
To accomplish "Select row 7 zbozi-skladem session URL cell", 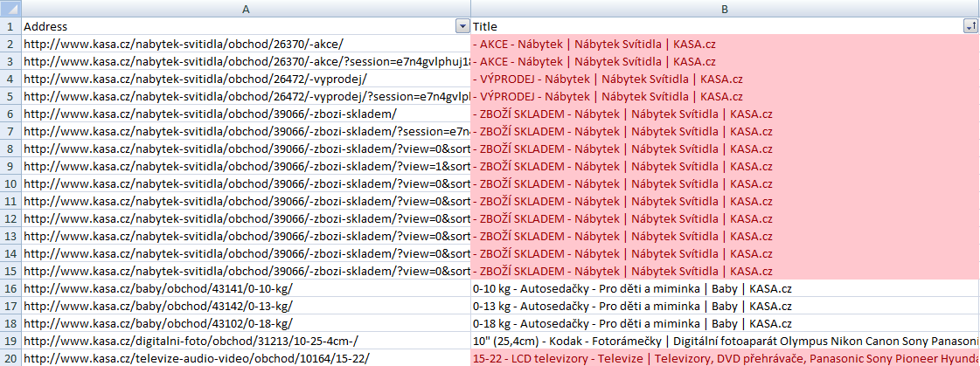I will [247, 131].
